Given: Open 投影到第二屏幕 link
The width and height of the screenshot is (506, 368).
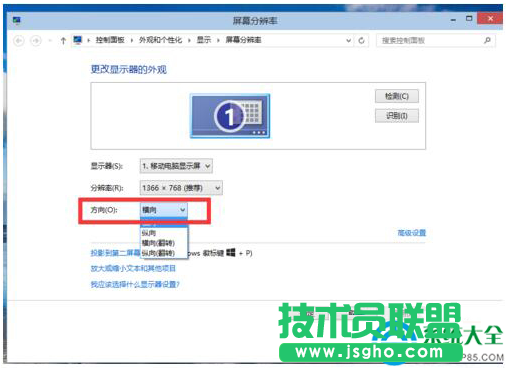Looking at the screenshot, I should click(x=115, y=253).
